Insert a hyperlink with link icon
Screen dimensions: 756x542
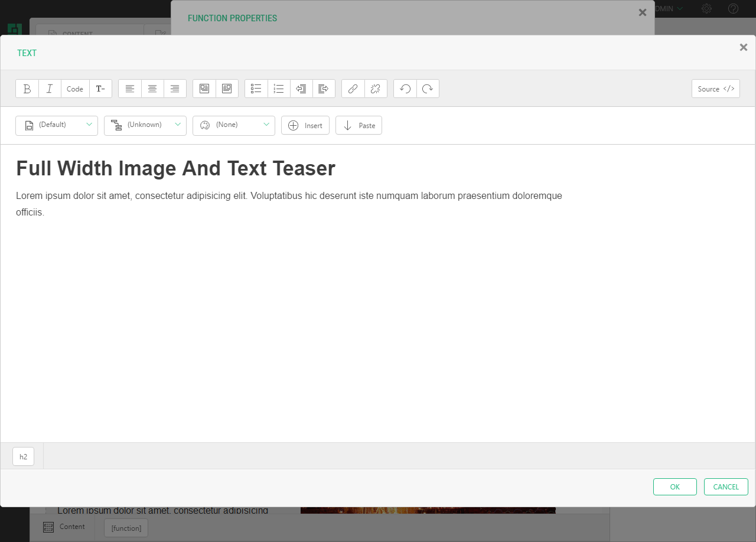pyautogui.click(x=353, y=89)
